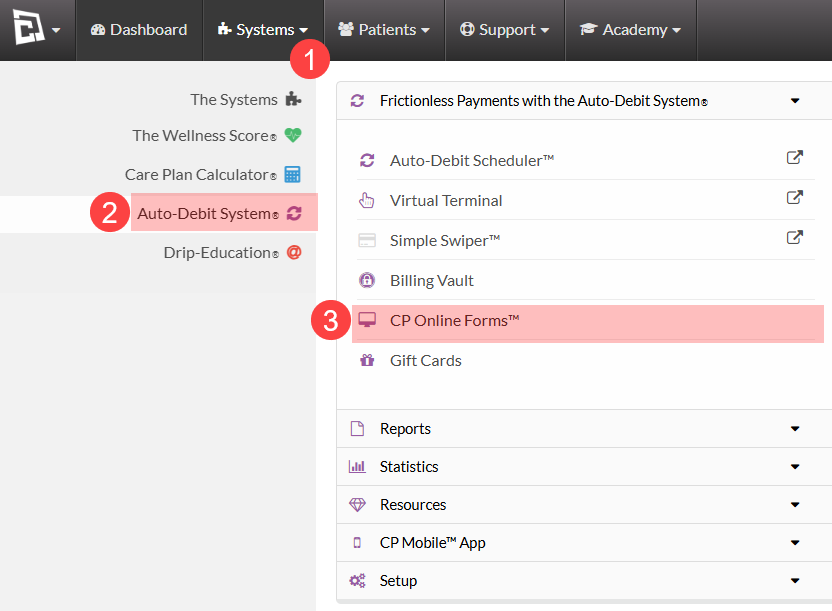
Task: Click the CP Mobile App section arrow
Action: (x=795, y=543)
